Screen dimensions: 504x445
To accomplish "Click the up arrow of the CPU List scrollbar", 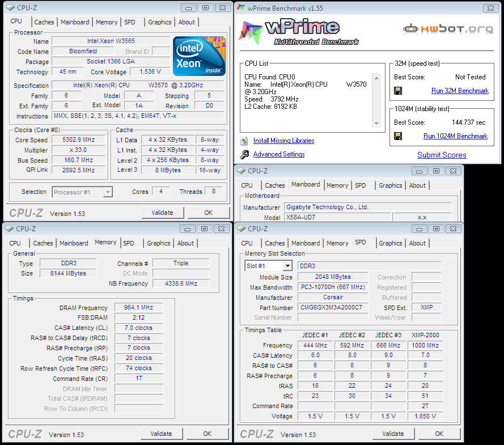I will point(376,78).
